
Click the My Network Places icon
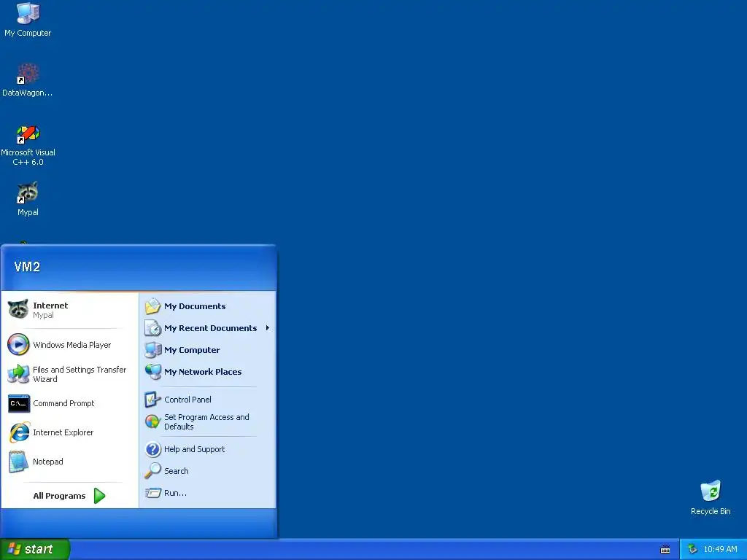[153, 371]
